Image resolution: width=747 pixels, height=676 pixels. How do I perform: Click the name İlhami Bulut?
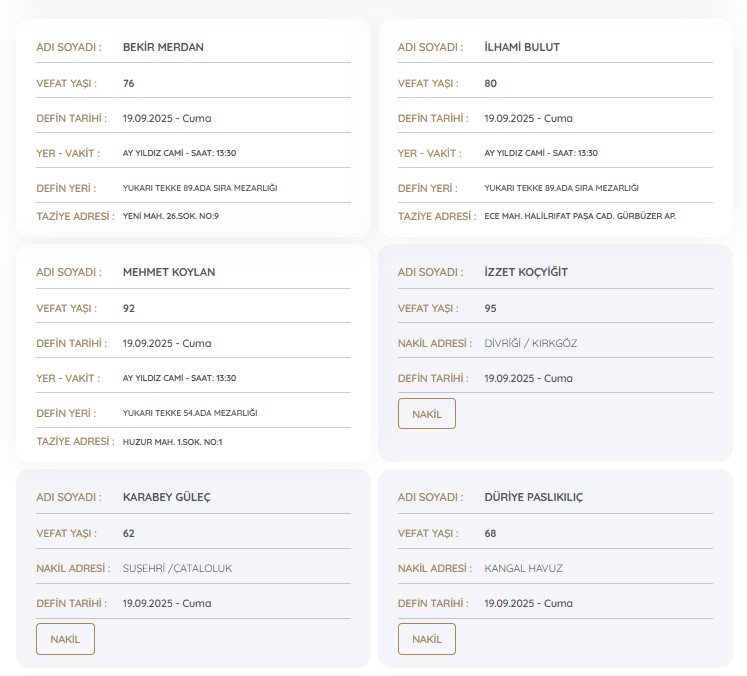coord(521,47)
